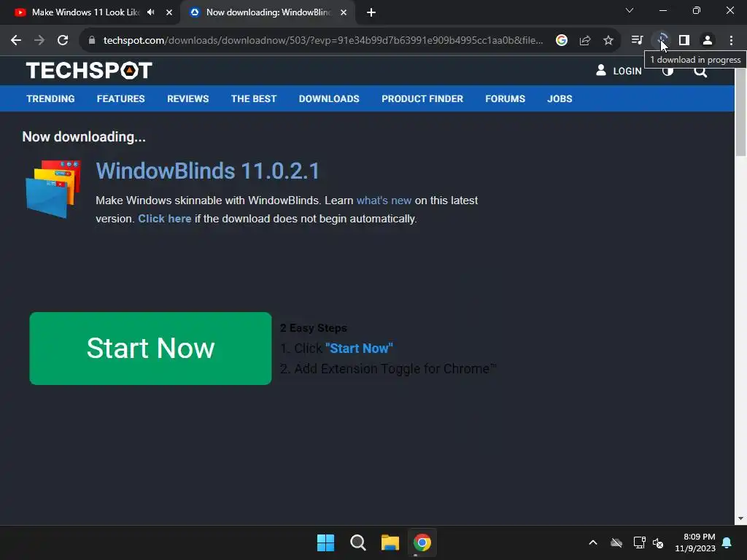Click the address bar URL field
This screenshot has height=560, width=747.
[323, 41]
